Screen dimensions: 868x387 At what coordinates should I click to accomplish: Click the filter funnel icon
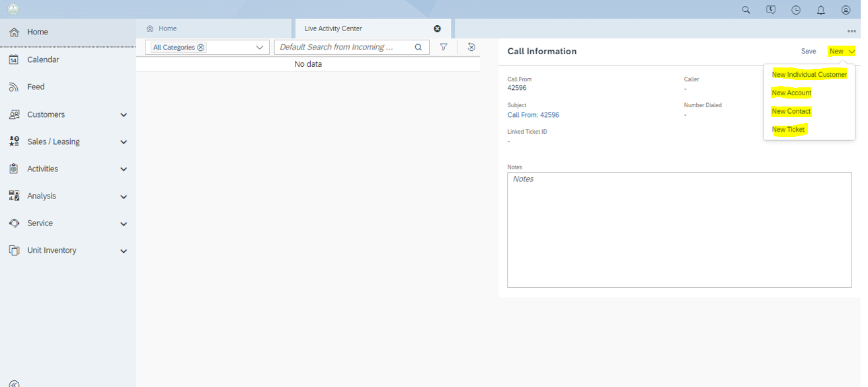pos(444,47)
